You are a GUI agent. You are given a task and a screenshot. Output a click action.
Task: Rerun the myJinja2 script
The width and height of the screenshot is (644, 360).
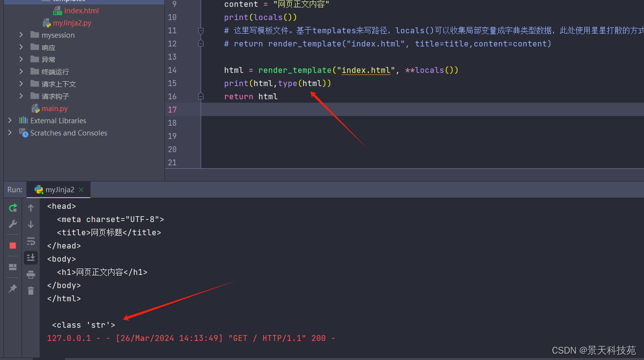pyautogui.click(x=13, y=208)
